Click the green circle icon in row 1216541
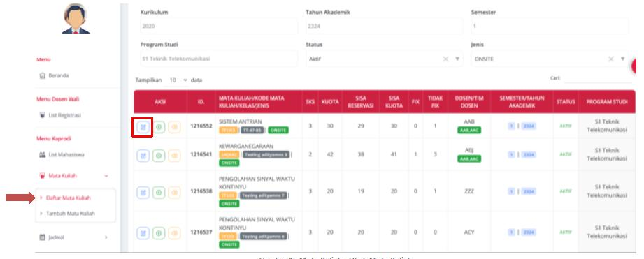 point(159,155)
